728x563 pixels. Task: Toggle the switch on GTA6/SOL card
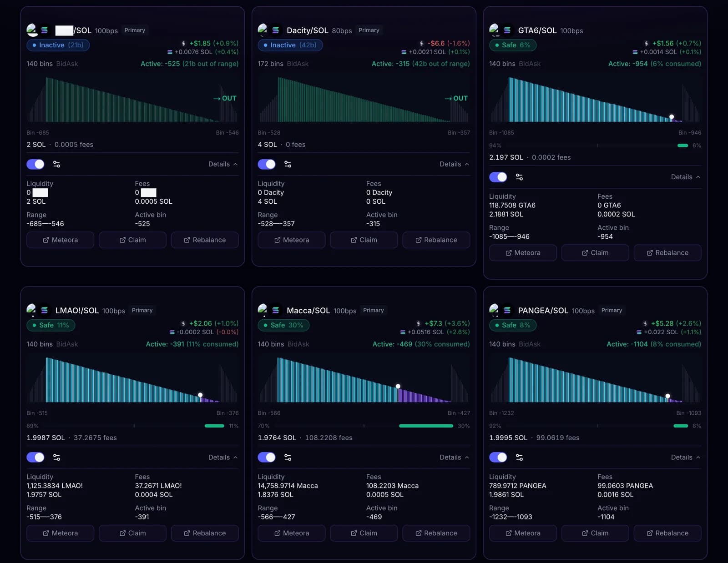point(498,177)
